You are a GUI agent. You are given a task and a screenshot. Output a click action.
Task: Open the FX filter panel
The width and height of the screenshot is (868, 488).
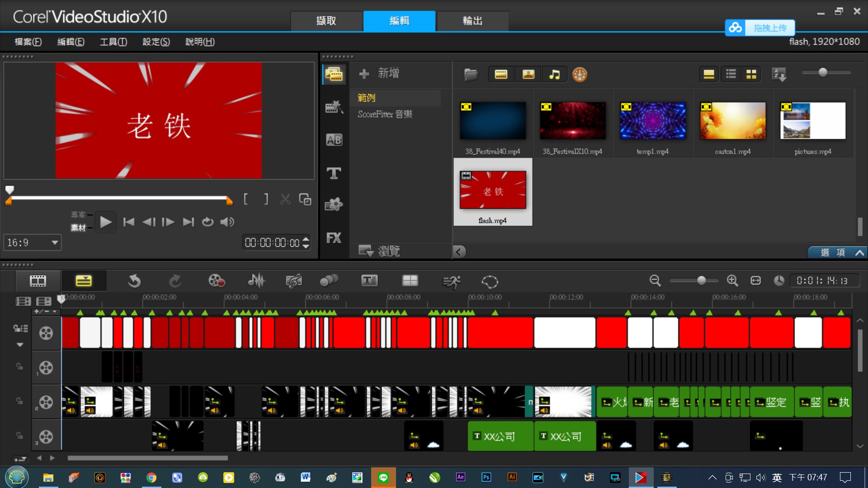[x=334, y=238]
